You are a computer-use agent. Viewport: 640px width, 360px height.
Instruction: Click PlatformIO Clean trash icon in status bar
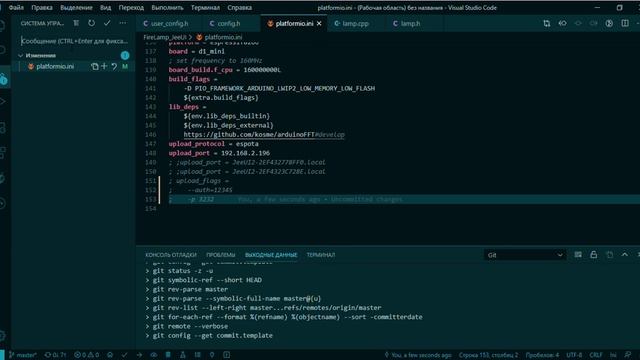pos(168,355)
